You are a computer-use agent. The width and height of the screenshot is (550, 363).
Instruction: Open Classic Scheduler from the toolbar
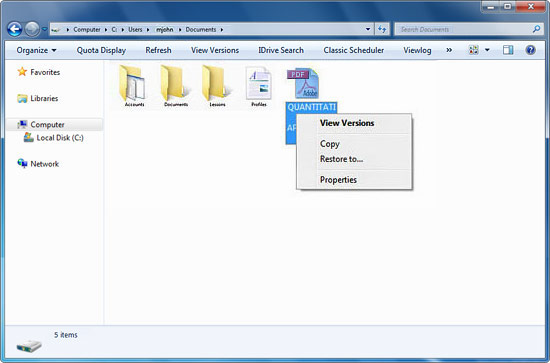(x=354, y=50)
